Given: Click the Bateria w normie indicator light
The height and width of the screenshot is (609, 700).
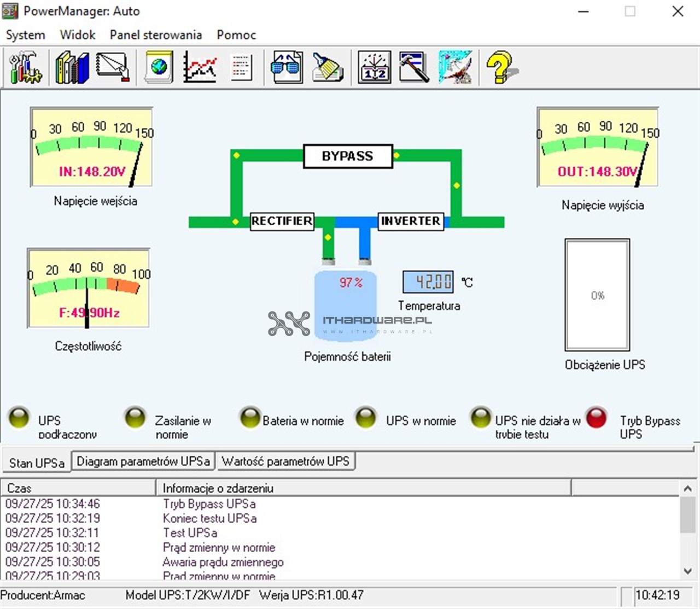Looking at the screenshot, I should [x=250, y=418].
